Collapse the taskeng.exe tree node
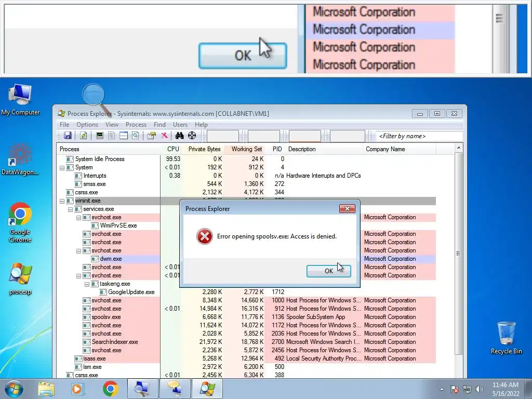 87,284
